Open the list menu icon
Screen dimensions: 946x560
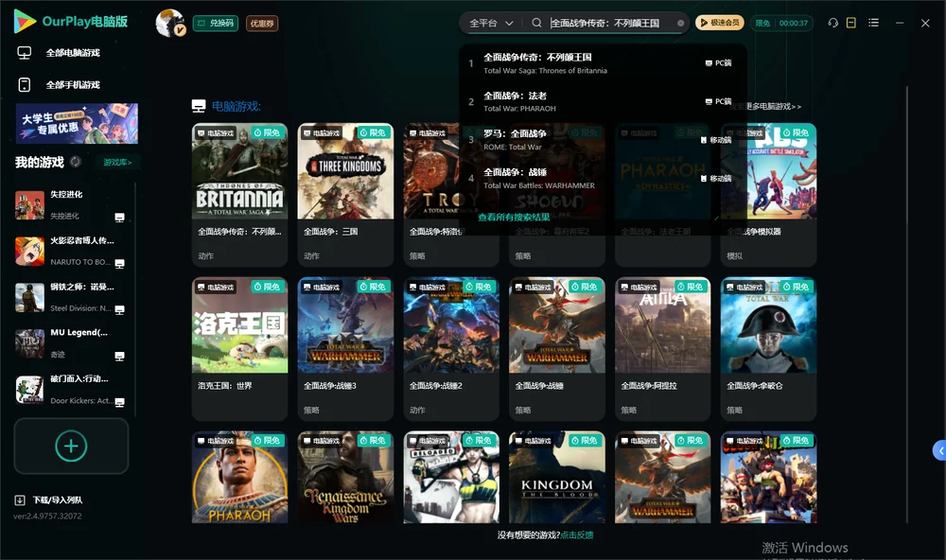873,23
